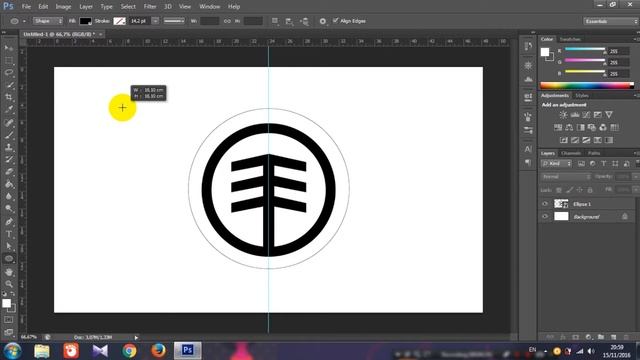Select the Crop tool
The image size is (640, 360).
click(9, 97)
